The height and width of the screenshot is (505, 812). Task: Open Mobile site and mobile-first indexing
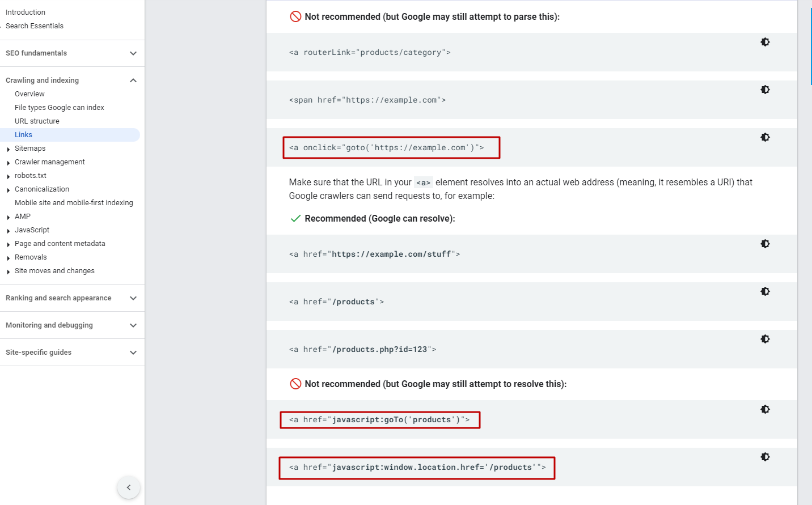(74, 203)
